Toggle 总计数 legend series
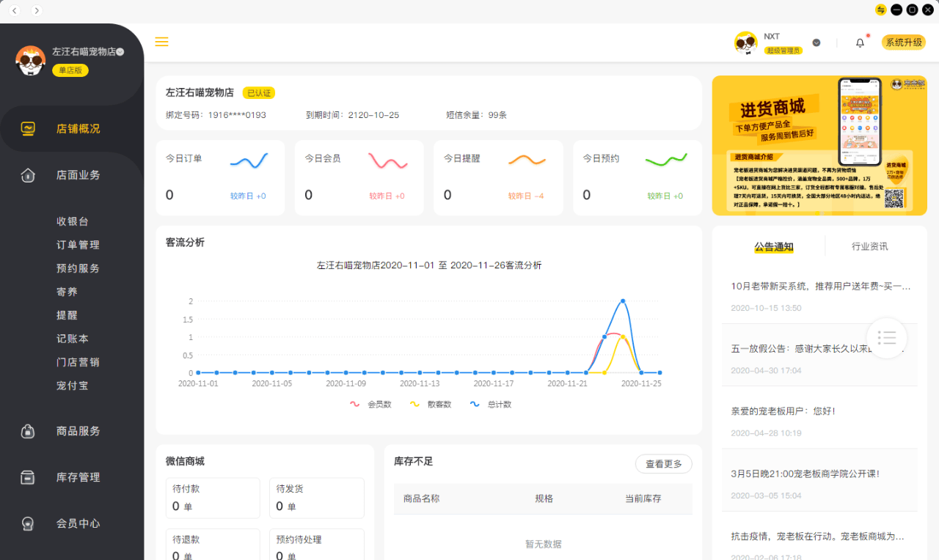Viewport: 939px width, 560px height. (491, 405)
